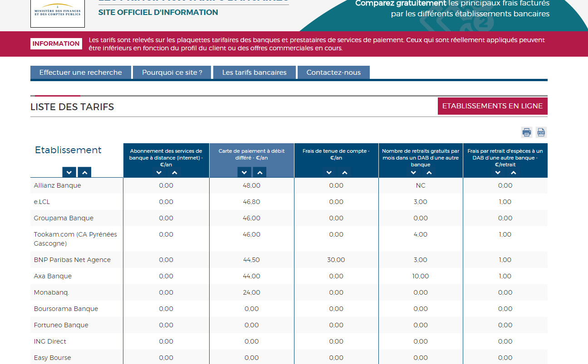
Task: Open Pourquoi ce site ? tab
Action: [172, 73]
